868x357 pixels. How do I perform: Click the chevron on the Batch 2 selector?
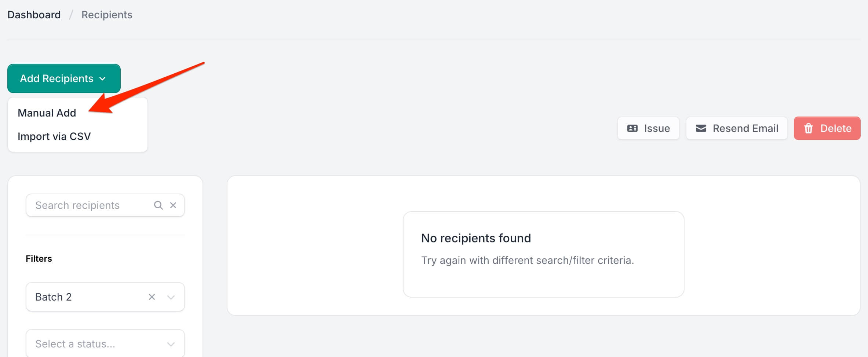coord(170,297)
